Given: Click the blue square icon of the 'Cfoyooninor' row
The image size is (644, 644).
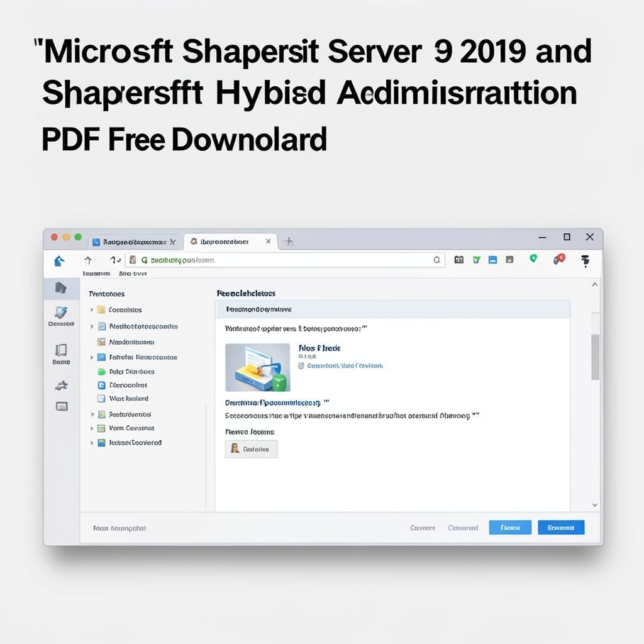Looking at the screenshot, I should click(x=101, y=386).
